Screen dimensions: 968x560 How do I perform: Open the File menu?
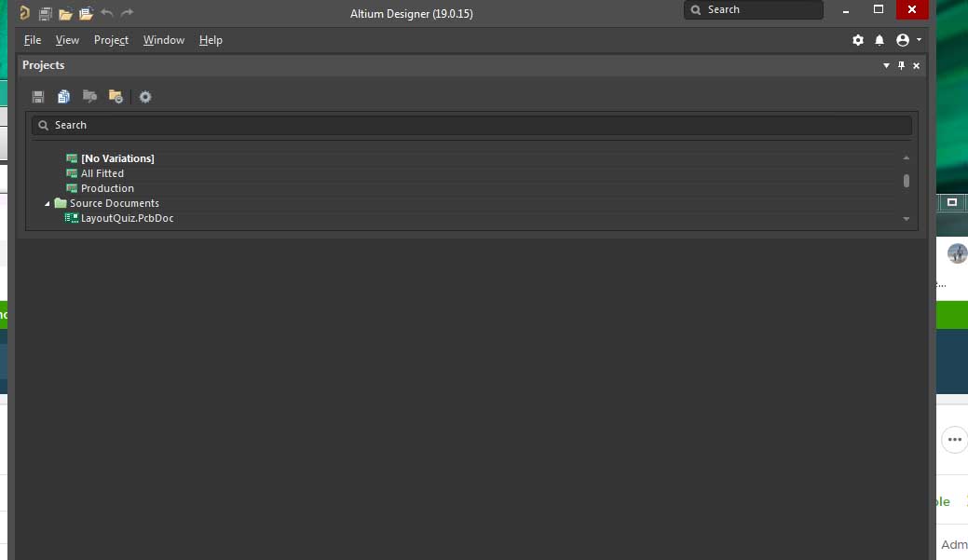click(33, 40)
